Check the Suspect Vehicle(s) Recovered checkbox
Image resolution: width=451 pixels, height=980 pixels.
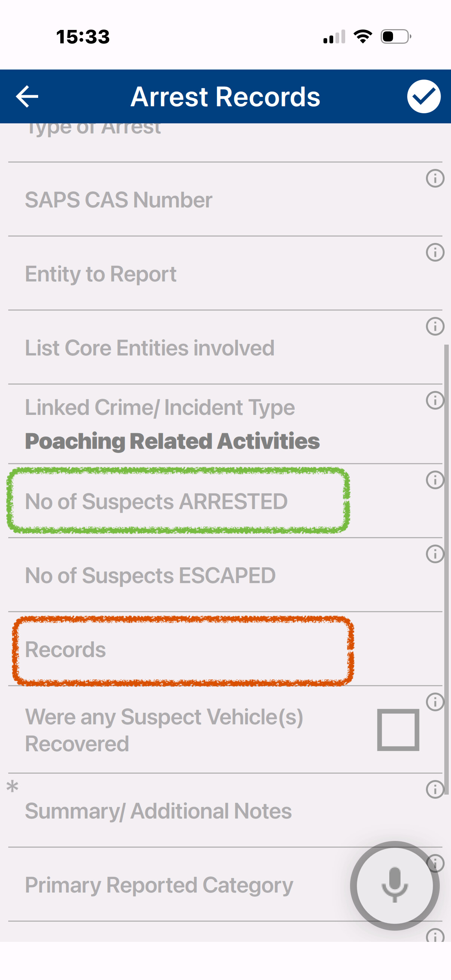[x=398, y=730]
